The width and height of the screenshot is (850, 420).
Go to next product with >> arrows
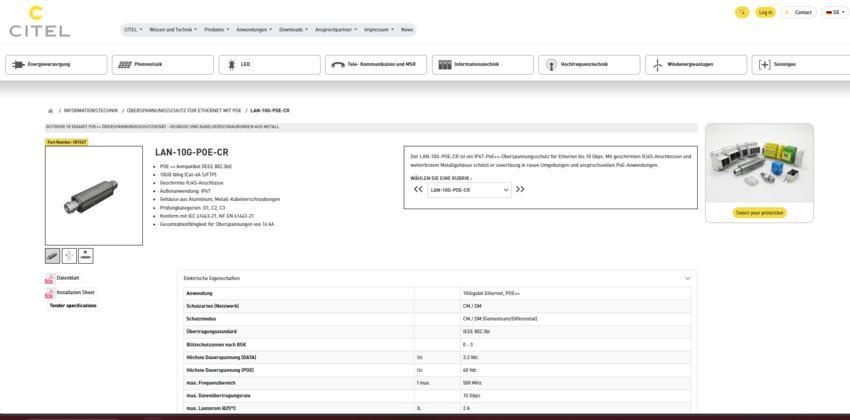[520, 190]
